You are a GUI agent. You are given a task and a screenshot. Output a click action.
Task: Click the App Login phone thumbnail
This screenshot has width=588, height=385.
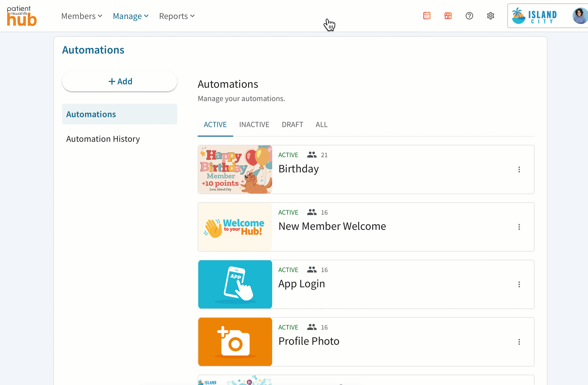click(235, 284)
